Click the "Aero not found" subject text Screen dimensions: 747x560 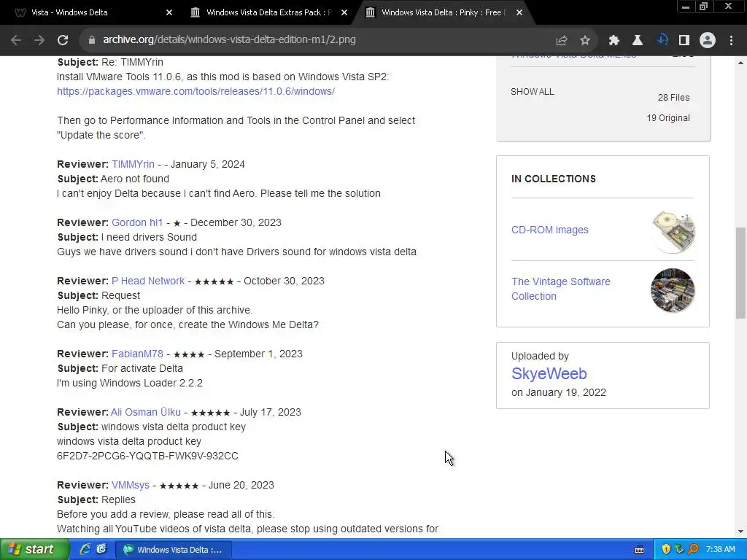coord(135,179)
